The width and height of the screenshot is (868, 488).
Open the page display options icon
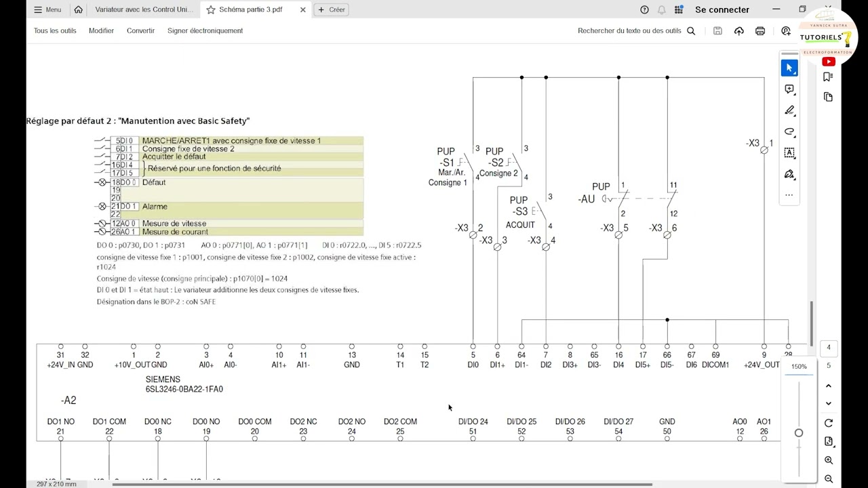pos(828,441)
